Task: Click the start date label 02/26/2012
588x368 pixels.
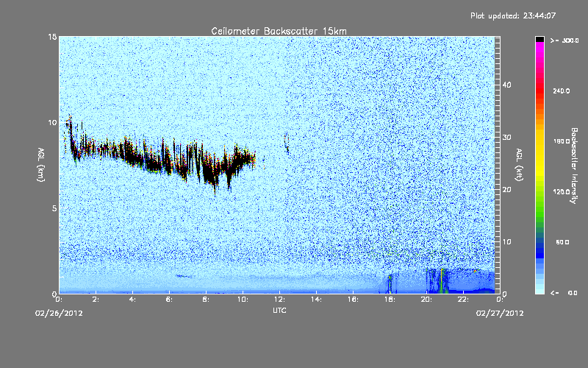Action: pyautogui.click(x=59, y=313)
